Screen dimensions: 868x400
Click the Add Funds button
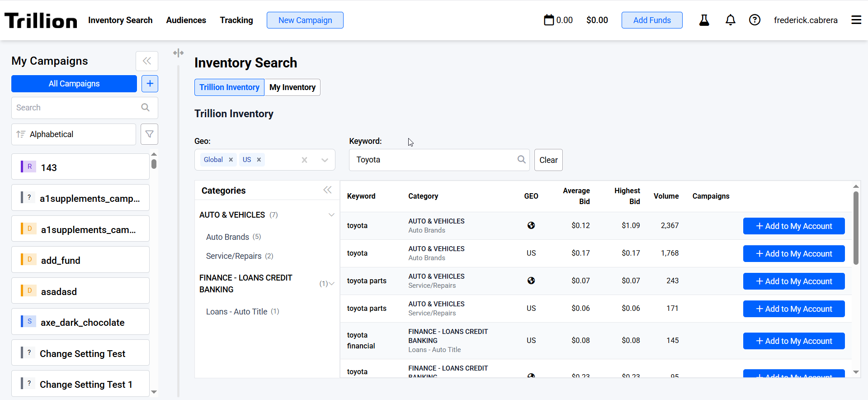[x=651, y=20]
